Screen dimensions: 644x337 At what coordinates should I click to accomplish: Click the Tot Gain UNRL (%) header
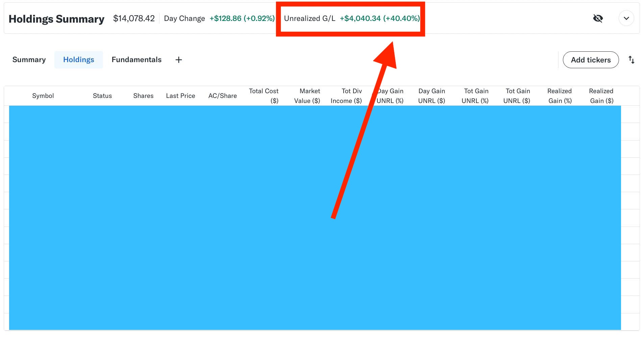(x=475, y=96)
